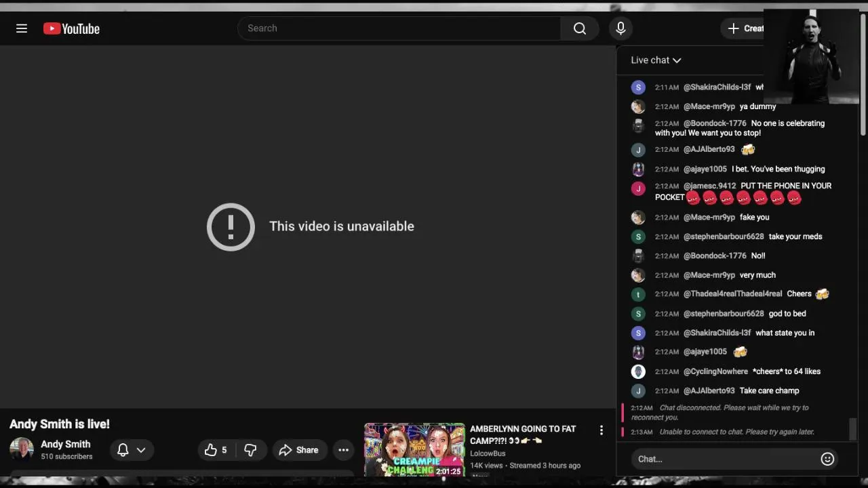
Task: Click @ShakiraChilds-l3f avatar beside 'what state'
Action: [638, 333]
